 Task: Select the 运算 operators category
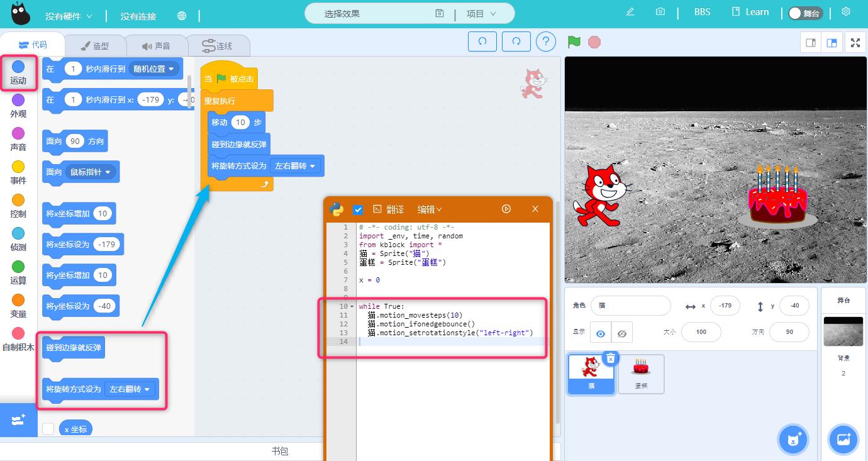pos(18,273)
